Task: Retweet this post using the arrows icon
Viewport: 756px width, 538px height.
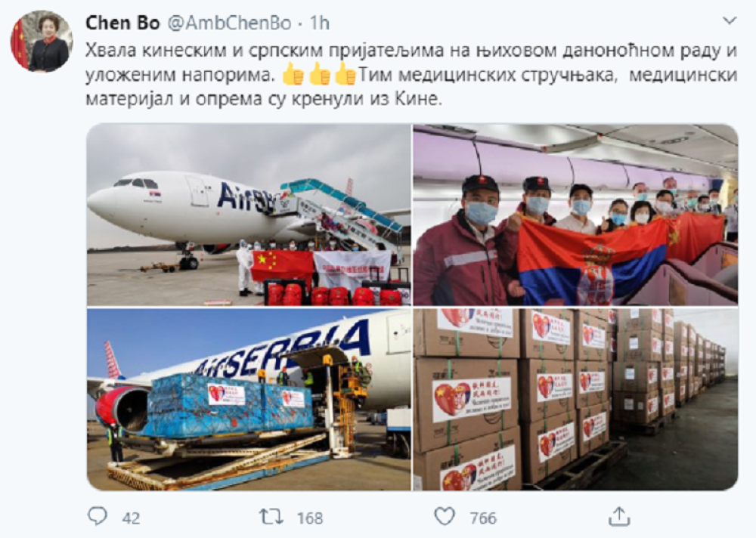Action: click(x=271, y=518)
